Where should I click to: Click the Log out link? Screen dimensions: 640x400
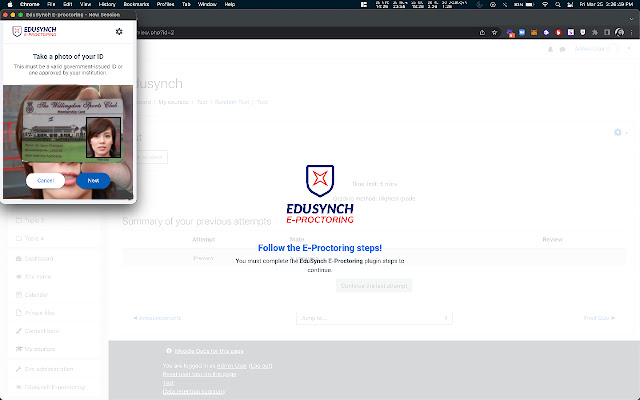[260, 366]
